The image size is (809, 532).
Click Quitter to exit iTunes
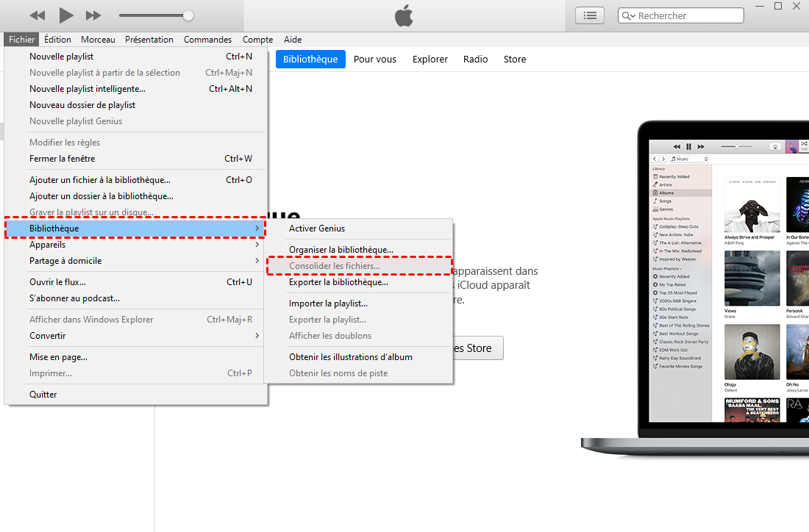pyautogui.click(x=43, y=395)
